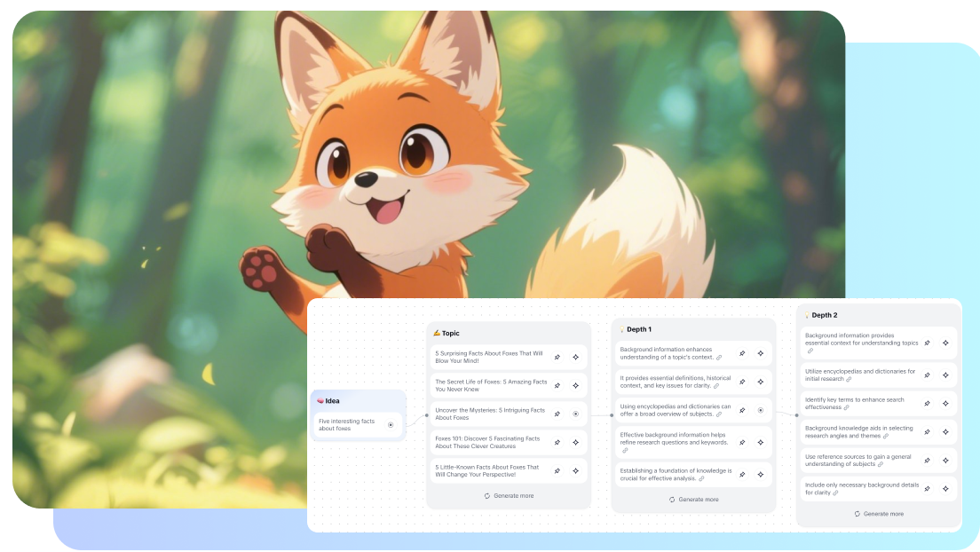Click the lips icon on the Idea header
Image resolution: width=980 pixels, height=552 pixels.
click(320, 400)
